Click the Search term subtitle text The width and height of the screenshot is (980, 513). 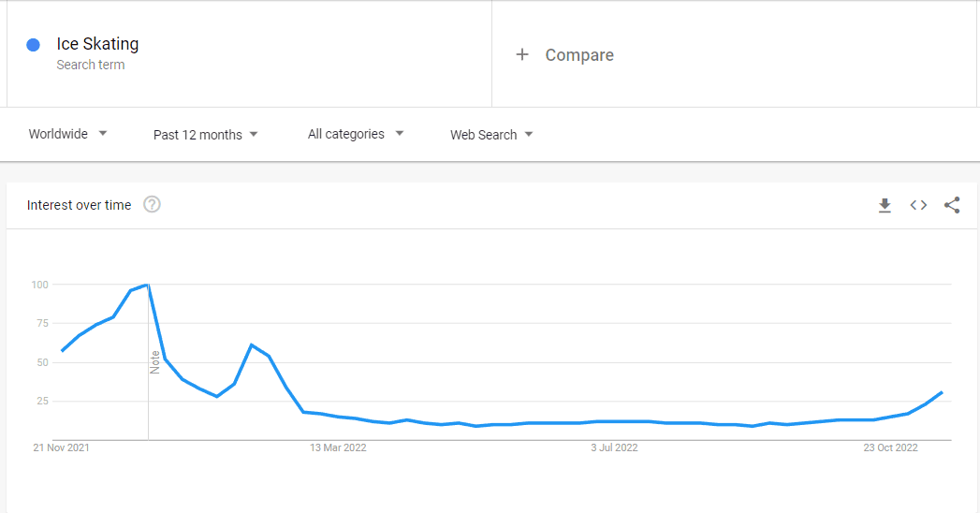click(91, 65)
